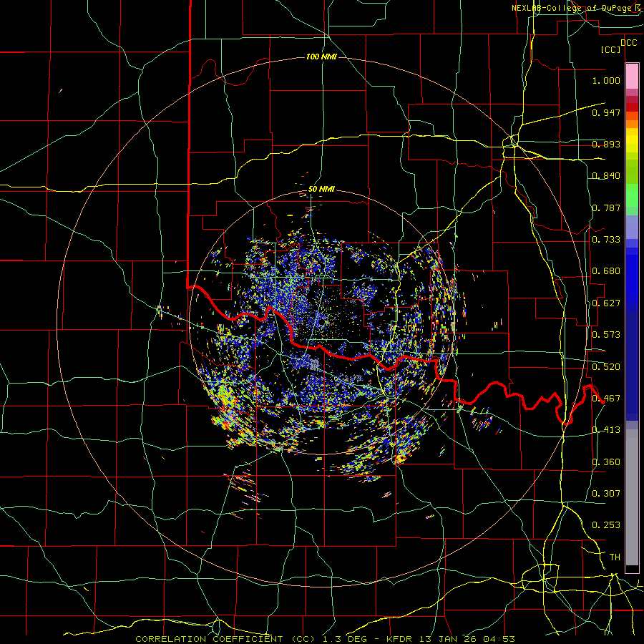Click the 0.413 scale value
The height and width of the screenshot is (644, 644).
606,430
